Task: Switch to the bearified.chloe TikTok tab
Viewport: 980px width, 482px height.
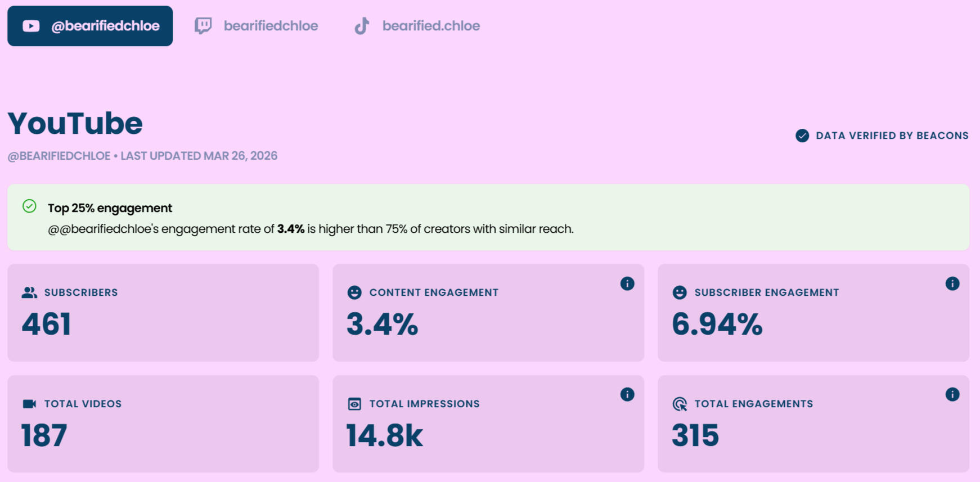Action: [x=430, y=26]
